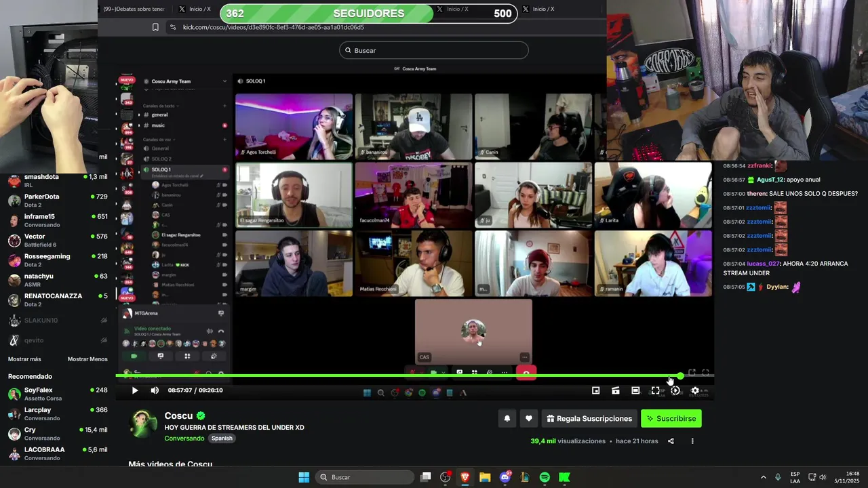Open Discord from taskbar
This screenshot has width=868, height=488.
click(505, 477)
